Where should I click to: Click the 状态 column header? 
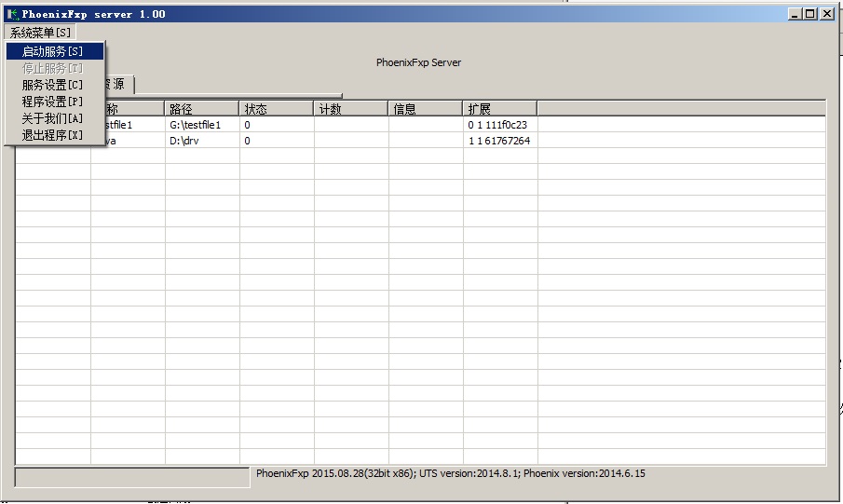click(x=277, y=109)
